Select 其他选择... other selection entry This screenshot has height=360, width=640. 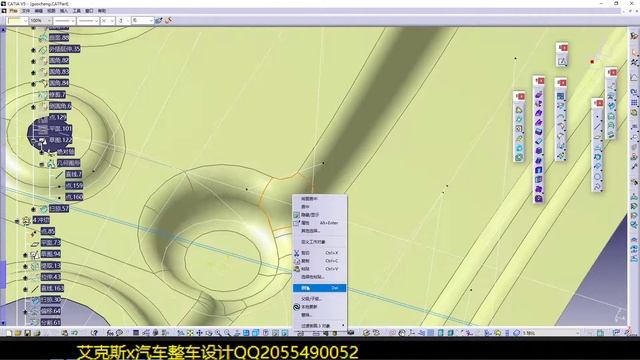[x=320, y=231]
